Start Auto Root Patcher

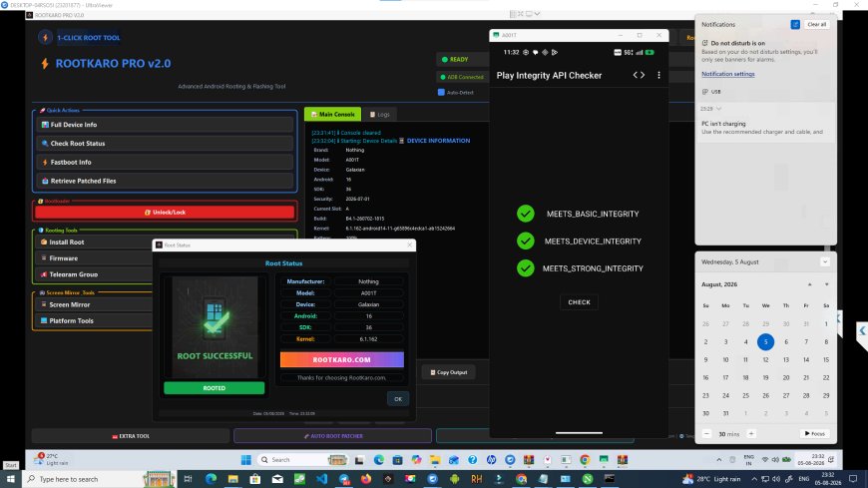coord(332,436)
